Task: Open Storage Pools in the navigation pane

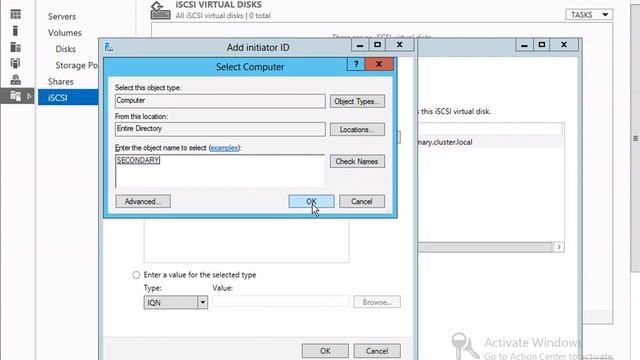Action: click(x=77, y=65)
